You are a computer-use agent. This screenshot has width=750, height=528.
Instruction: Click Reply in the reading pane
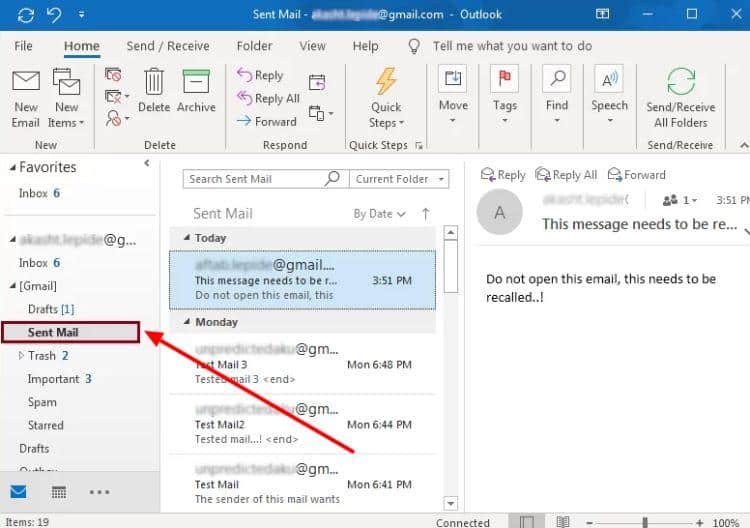click(503, 175)
